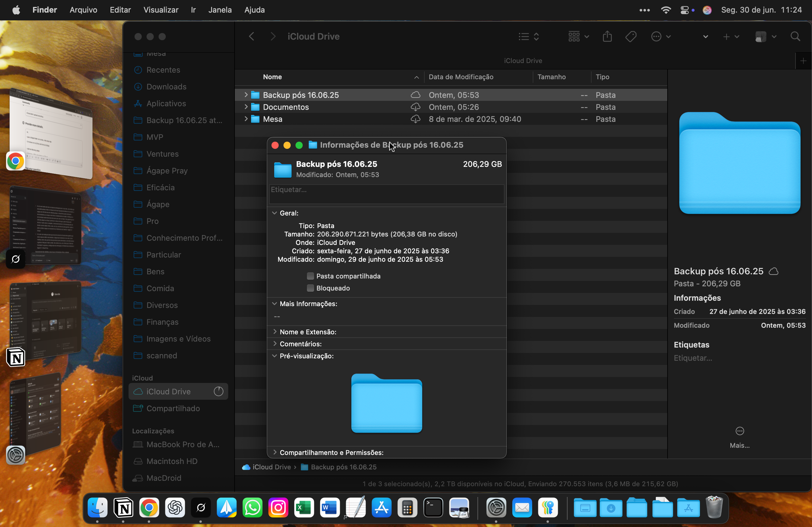
Task: Expand the Documentos folder disclosure arrow
Action: click(246, 107)
